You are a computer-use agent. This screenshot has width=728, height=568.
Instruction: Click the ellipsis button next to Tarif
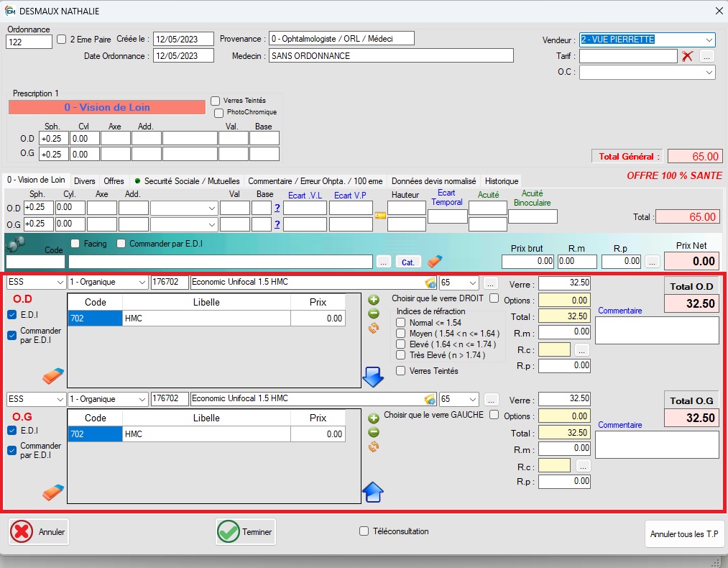click(x=706, y=56)
